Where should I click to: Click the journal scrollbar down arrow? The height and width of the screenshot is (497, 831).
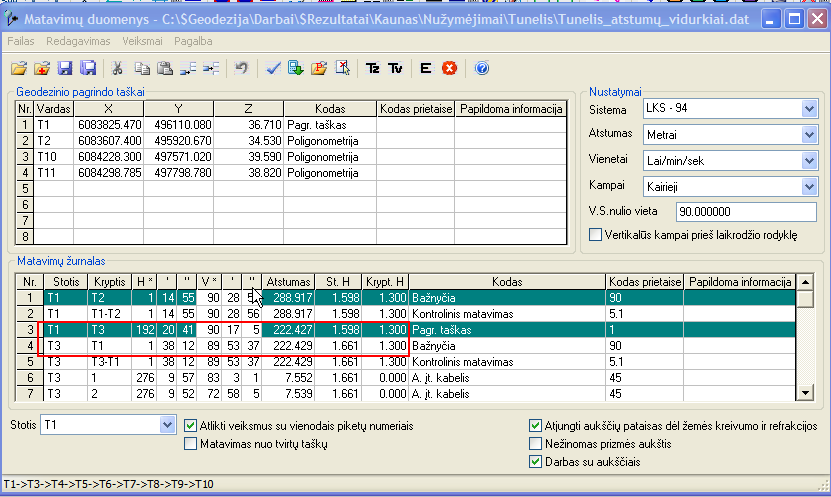[805, 393]
